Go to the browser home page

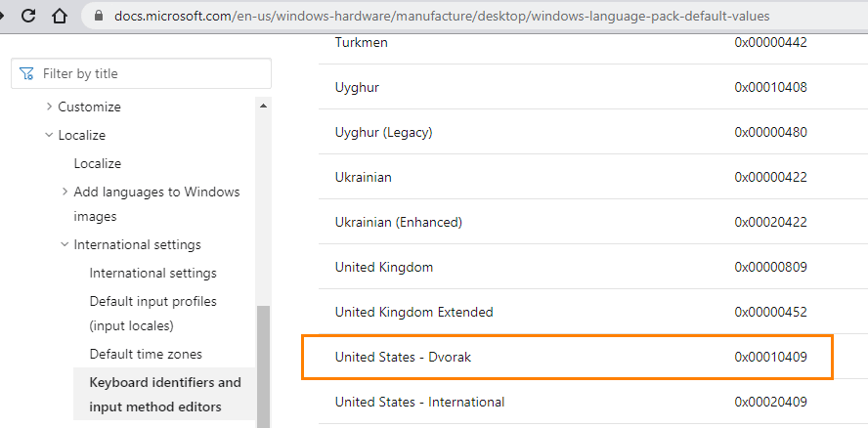tap(60, 16)
